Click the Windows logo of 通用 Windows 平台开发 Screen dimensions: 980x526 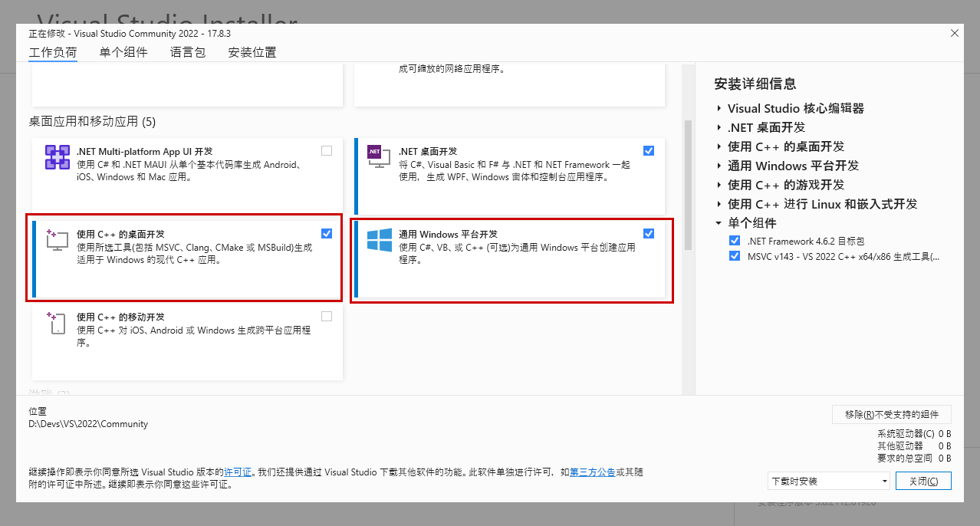click(x=379, y=239)
